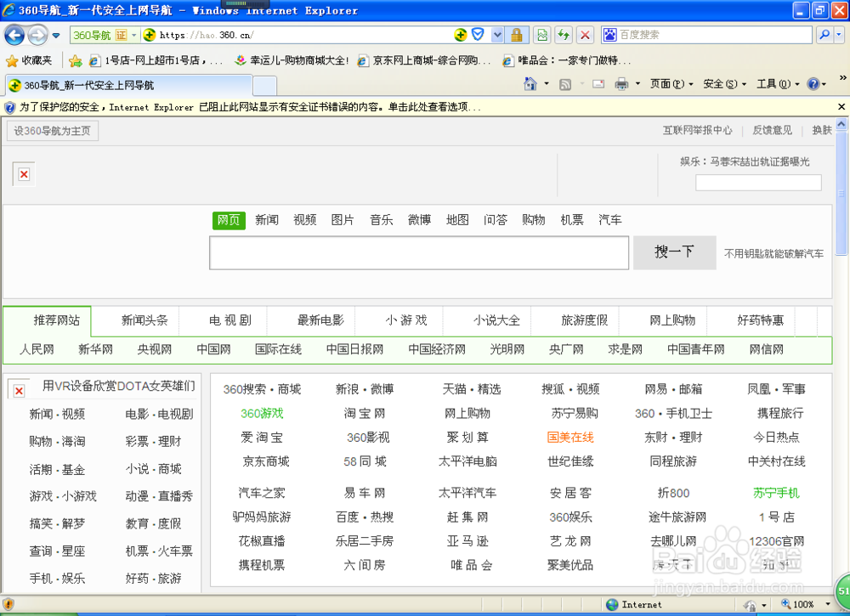The image size is (850, 616).
Task: Close the security information bar
Action: [841, 107]
